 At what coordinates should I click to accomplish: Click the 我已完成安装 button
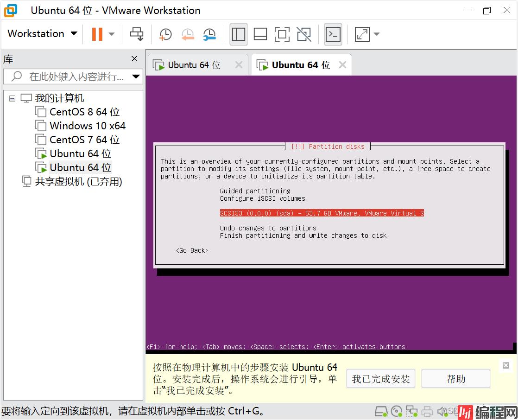click(x=380, y=379)
